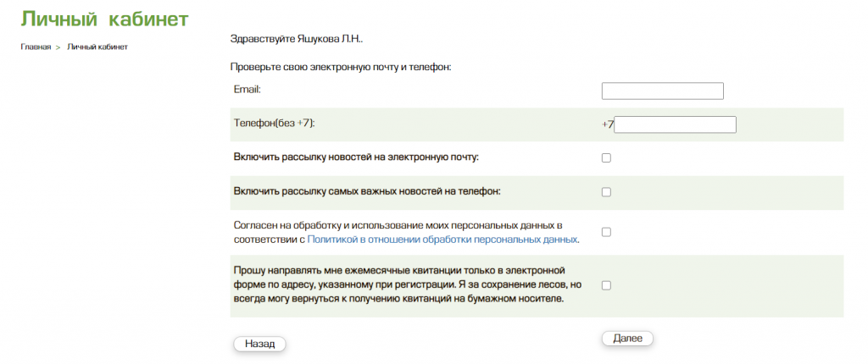Click the 'Проверьте свою электронную почту и телефон' text
Screen dimensions: 868x364
click(x=340, y=67)
